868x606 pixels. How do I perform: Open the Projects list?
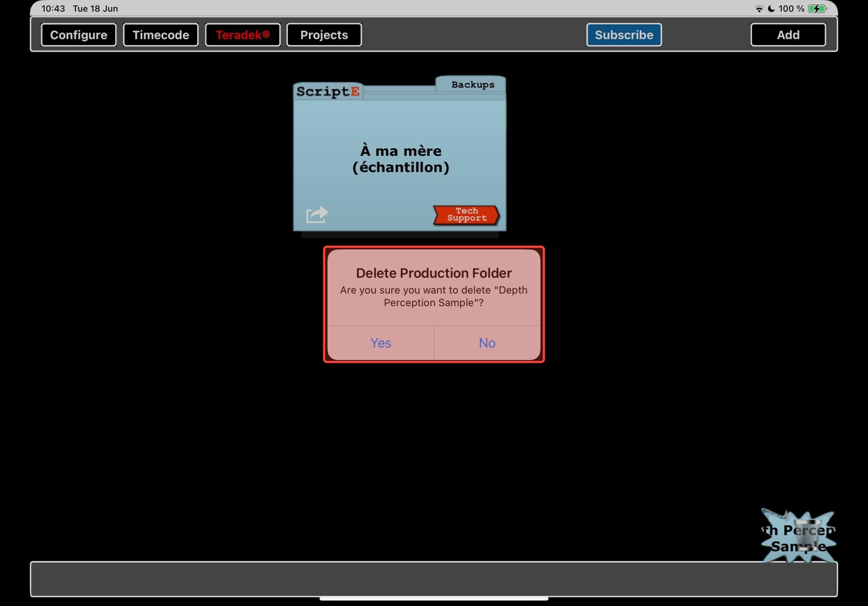coord(324,35)
